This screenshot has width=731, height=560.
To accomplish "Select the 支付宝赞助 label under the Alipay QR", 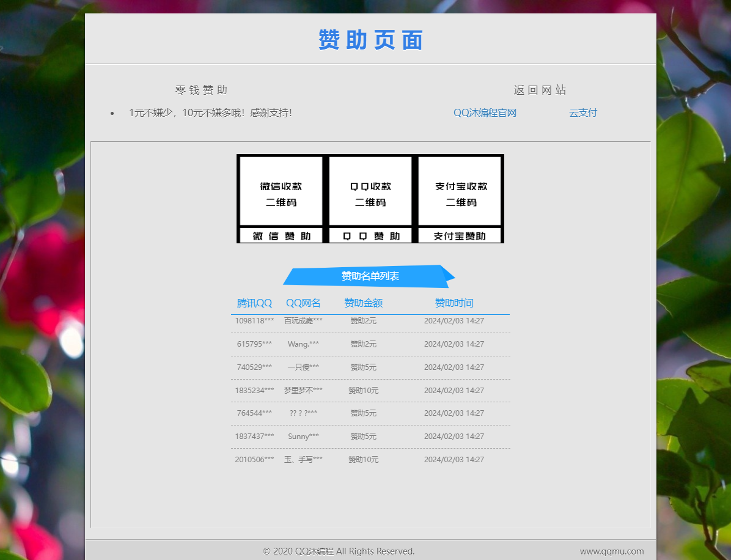I will click(460, 235).
